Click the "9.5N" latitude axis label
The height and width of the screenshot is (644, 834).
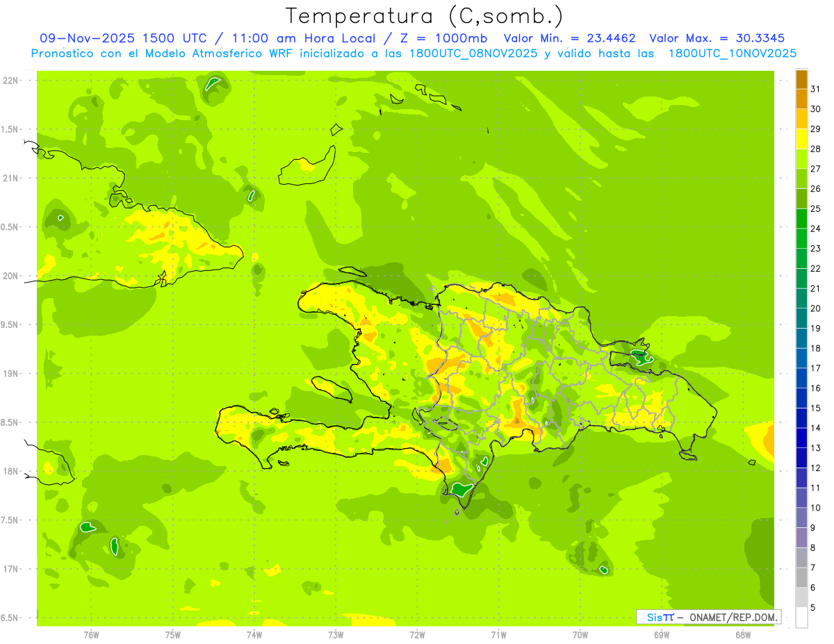coord(11,324)
